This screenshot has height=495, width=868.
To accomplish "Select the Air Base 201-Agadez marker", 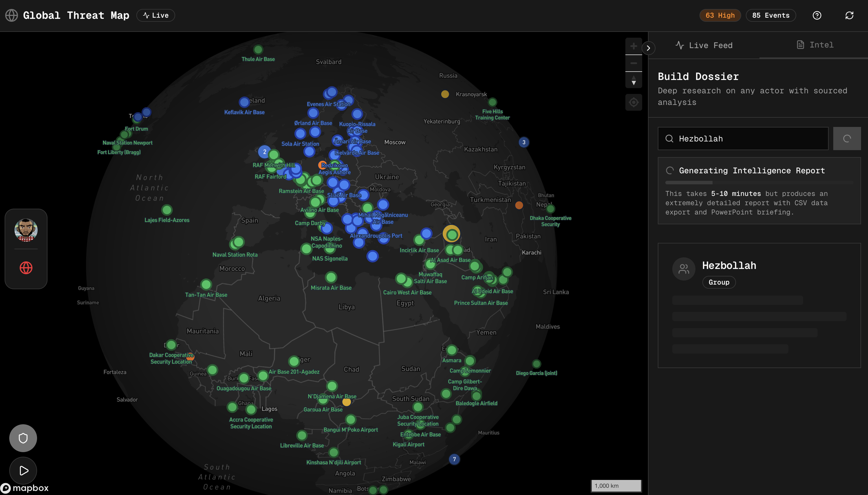I will click(294, 361).
